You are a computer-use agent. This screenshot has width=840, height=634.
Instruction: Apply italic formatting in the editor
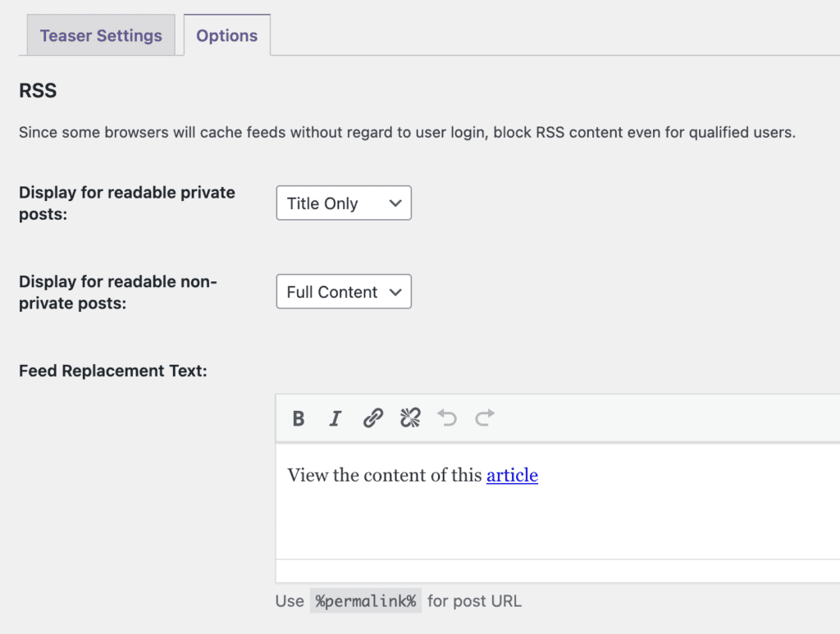tap(335, 418)
